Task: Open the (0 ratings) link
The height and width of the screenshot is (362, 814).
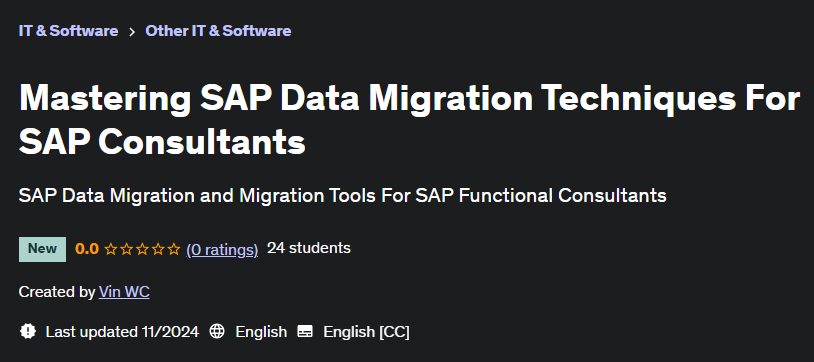Action: click(222, 250)
